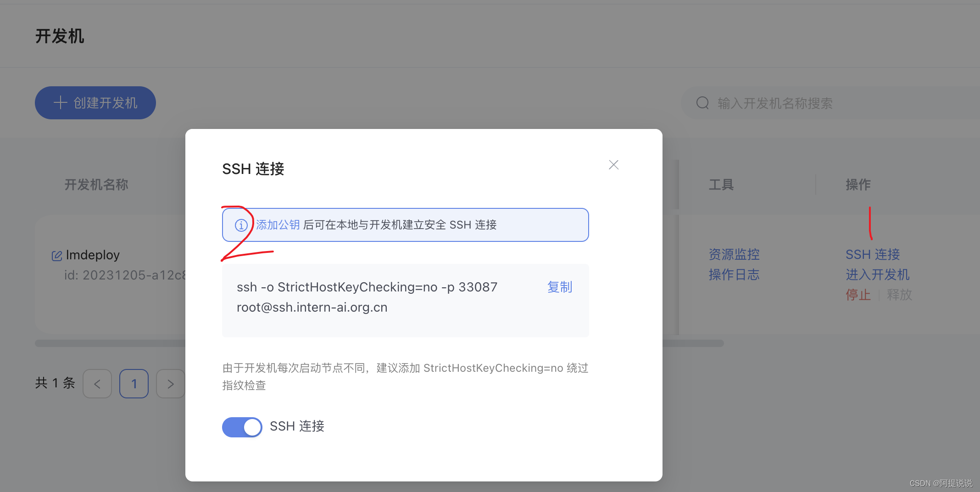Click the magnifier icon in the search box

point(702,103)
